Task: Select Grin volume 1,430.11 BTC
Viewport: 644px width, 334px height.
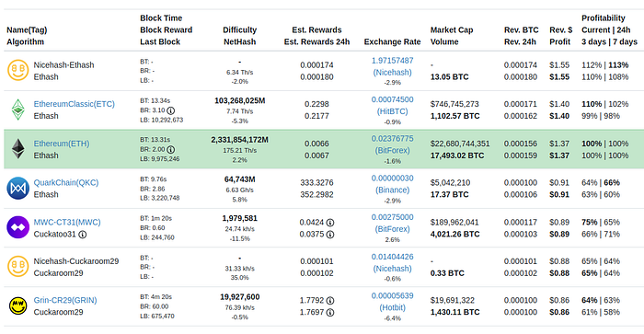Action: tap(454, 312)
